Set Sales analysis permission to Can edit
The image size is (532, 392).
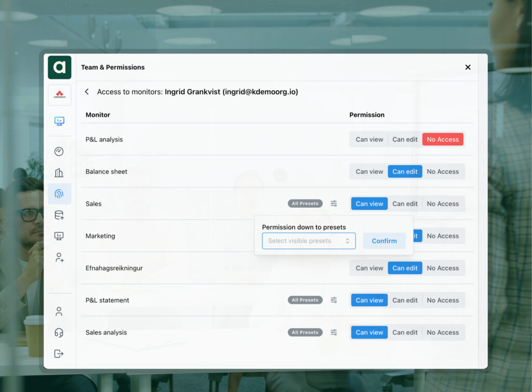405,332
